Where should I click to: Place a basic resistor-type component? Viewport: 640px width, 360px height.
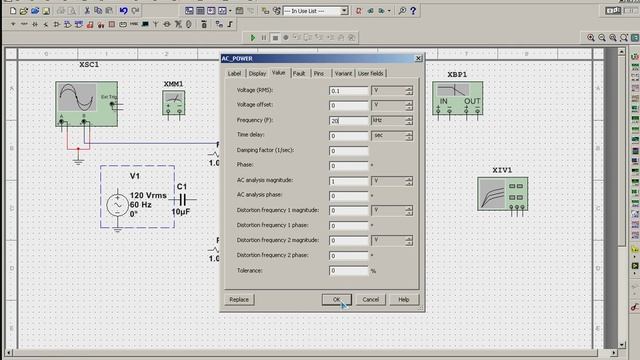pos(24,24)
